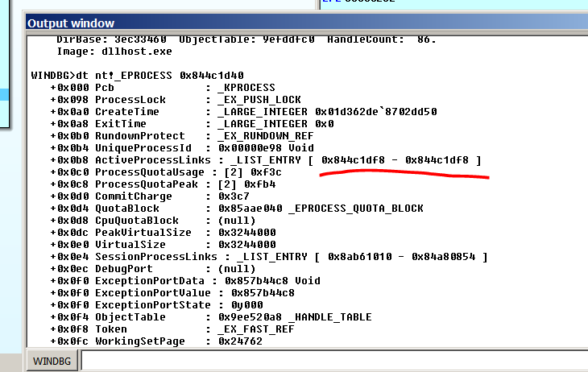Screen dimensions: 588x372
Task: Click the ActiveProcessLinks _LIST_ENTRY addresses
Action: coord(400,160)
